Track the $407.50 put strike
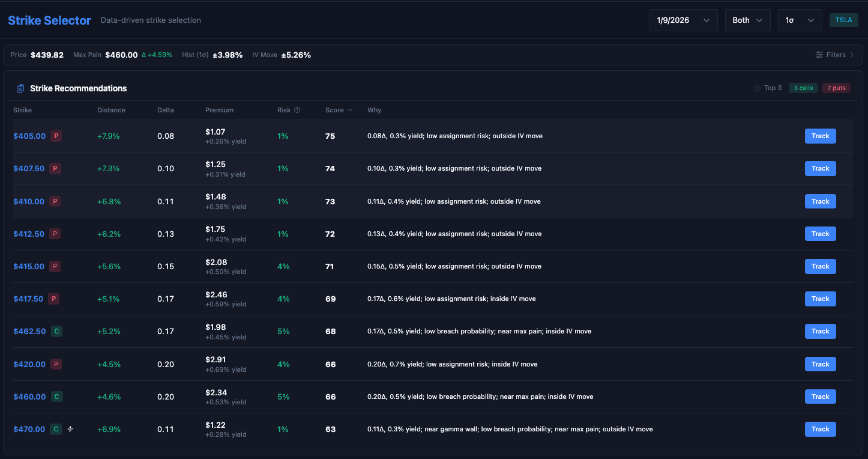Image resolution: width=868 pixels, height=459 pixels. pos(820,169)
